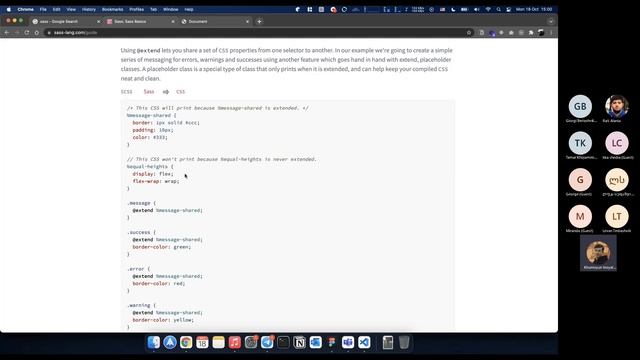Screen dimensions: 640x360
Task: Click the border-color: yellow line
Action: 163,320
